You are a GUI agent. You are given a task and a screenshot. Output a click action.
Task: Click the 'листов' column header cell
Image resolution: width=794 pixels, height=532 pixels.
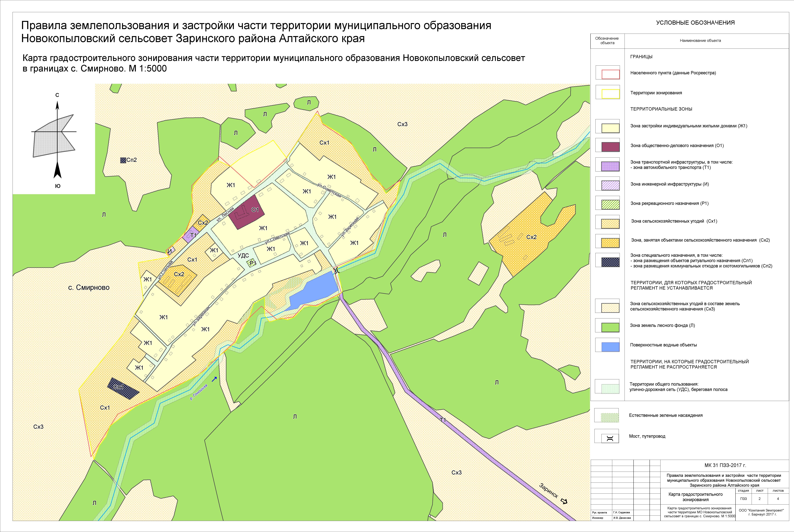pos(778,491)
